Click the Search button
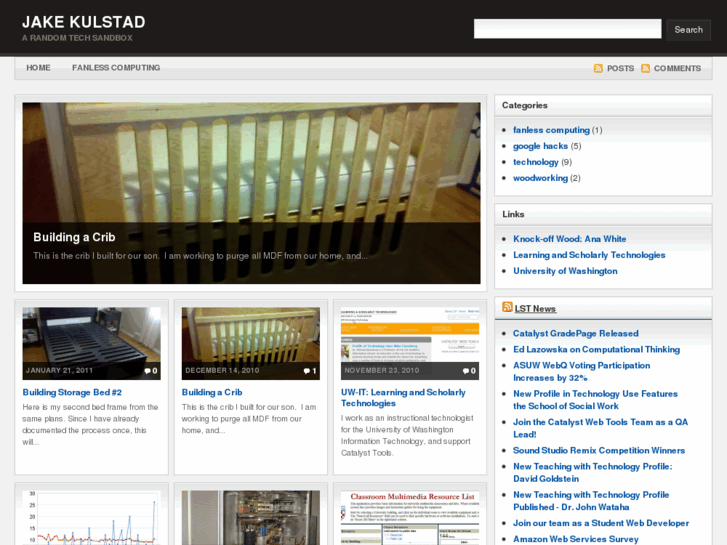The height and width of the screenshot is (545, 727). 689,30
